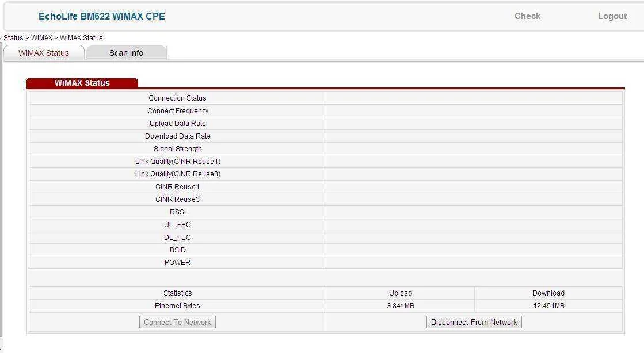The width and height of the screenshot is (644, 353).
Task: Select the Link Quality(CINR Reuse1) label
Action: click(177, 162)
